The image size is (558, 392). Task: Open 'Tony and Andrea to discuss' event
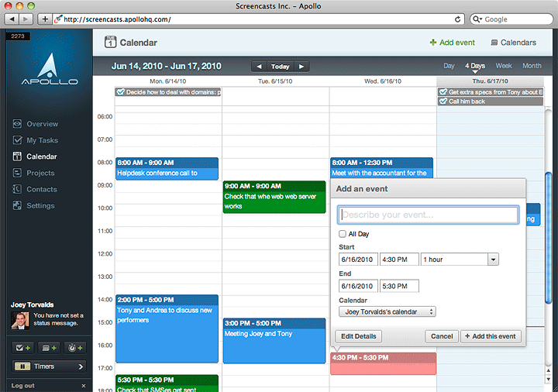coord(167,328)
